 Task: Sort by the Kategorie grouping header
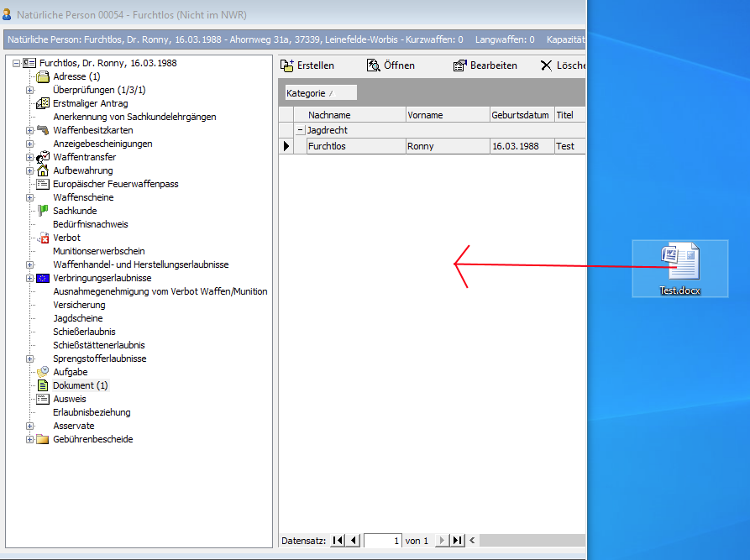[x=306, y=93]
